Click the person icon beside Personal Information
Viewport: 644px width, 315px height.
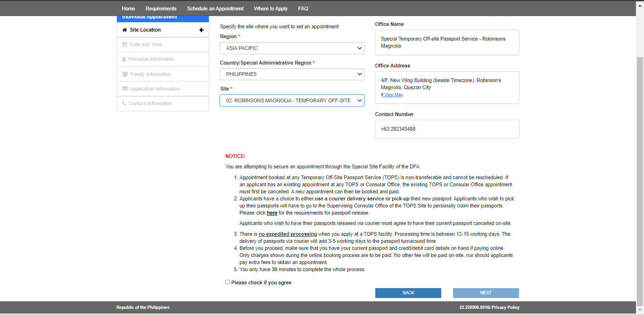[124, 59]
